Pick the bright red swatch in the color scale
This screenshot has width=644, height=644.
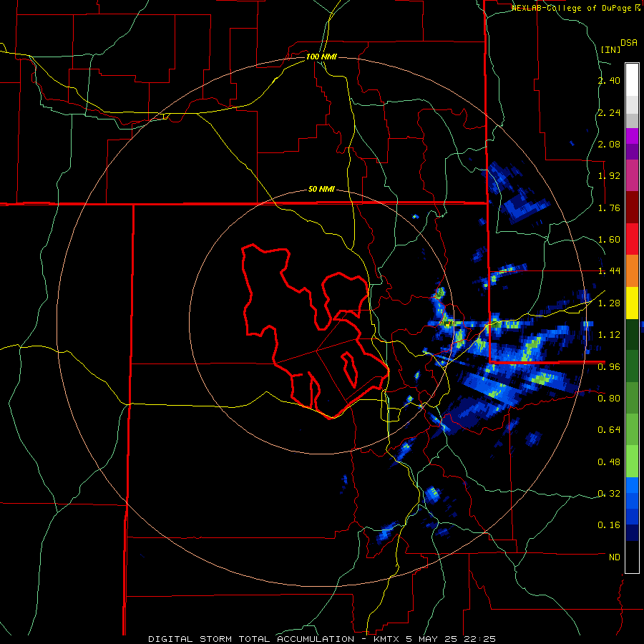point(632,240)
